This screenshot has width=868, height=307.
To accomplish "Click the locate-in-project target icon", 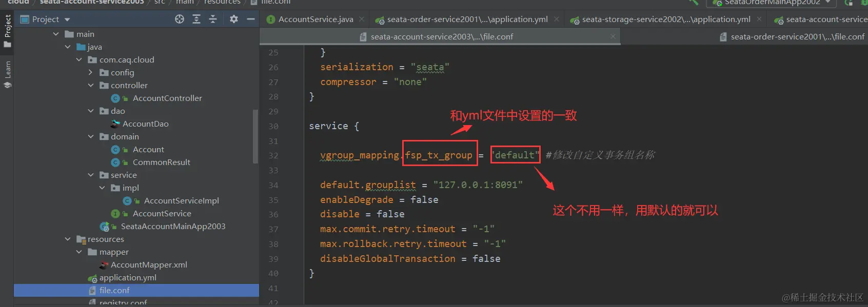I will point(180,19).
